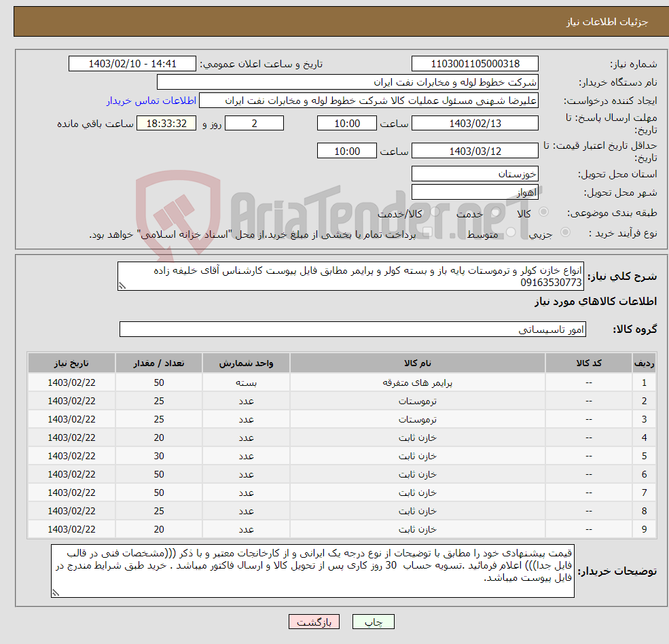Click the نام کالا column header
The width and height of the screenshot is (669, 644).
418,363
